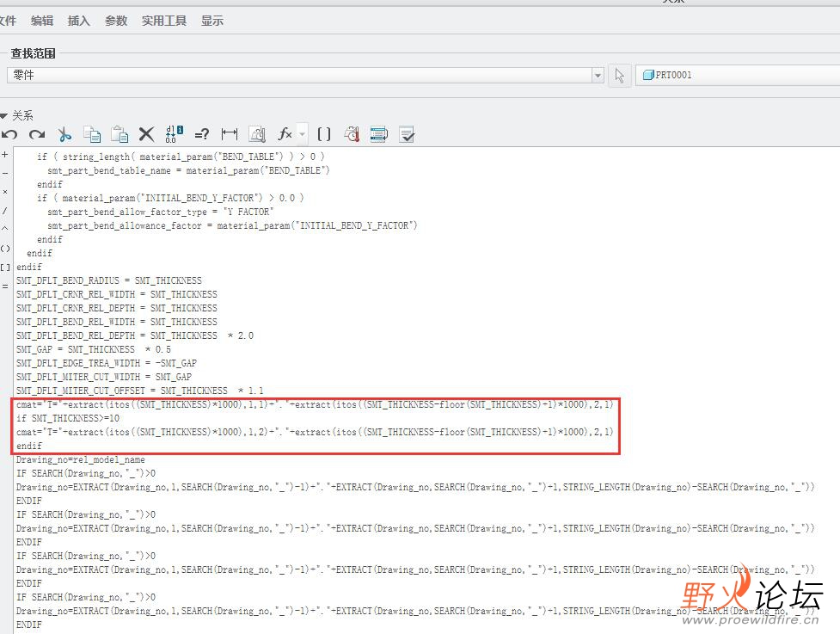Viewport: 840px width, 634px height.
Task: Click the scissors Cut icon
Action: point(64,134)
